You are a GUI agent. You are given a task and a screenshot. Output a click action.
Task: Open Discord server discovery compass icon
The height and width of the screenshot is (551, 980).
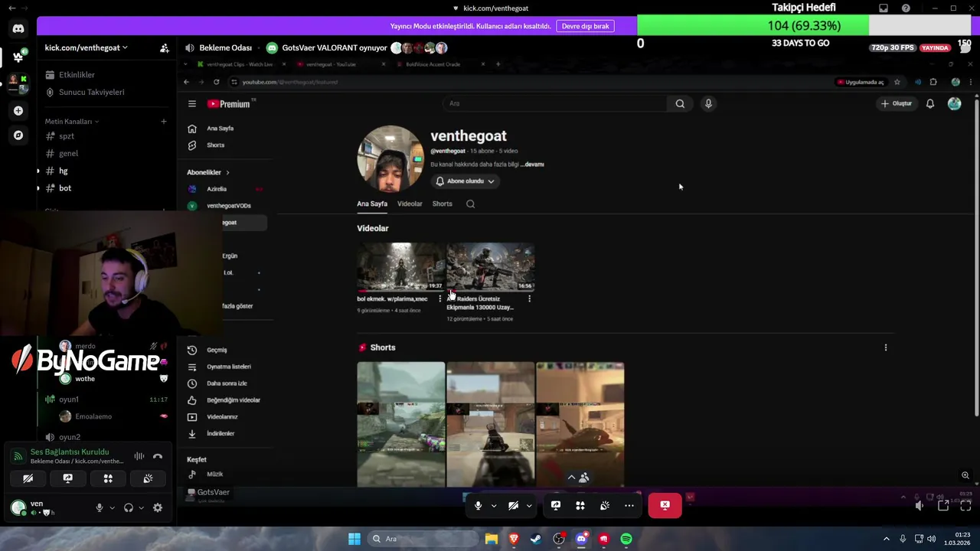pos(18,135)
